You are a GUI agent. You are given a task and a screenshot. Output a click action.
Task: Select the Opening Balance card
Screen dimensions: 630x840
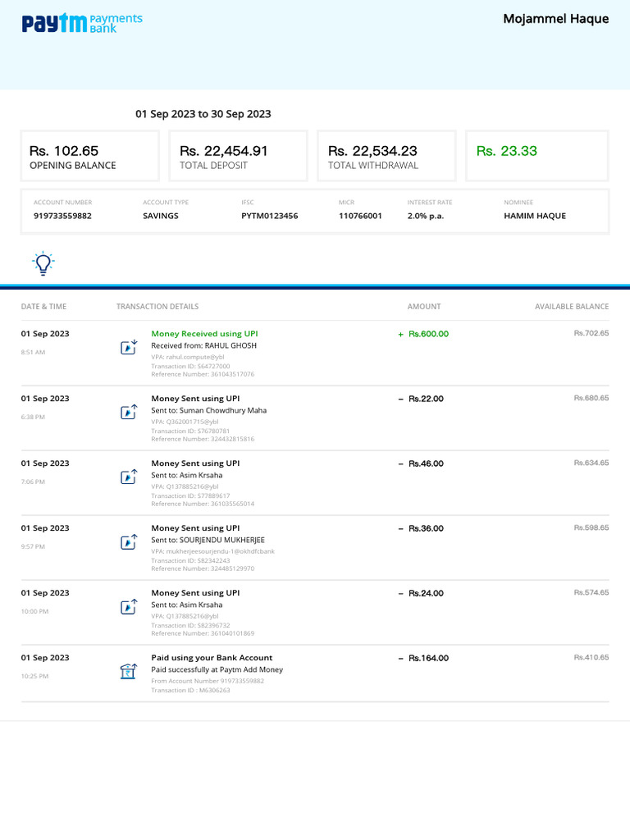[x=89, y=156]
